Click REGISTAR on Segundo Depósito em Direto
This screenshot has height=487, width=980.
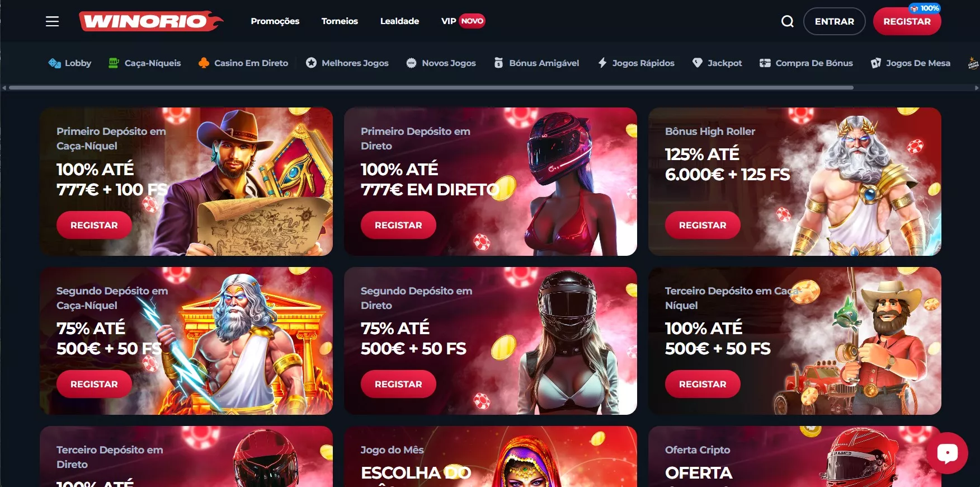398,384
